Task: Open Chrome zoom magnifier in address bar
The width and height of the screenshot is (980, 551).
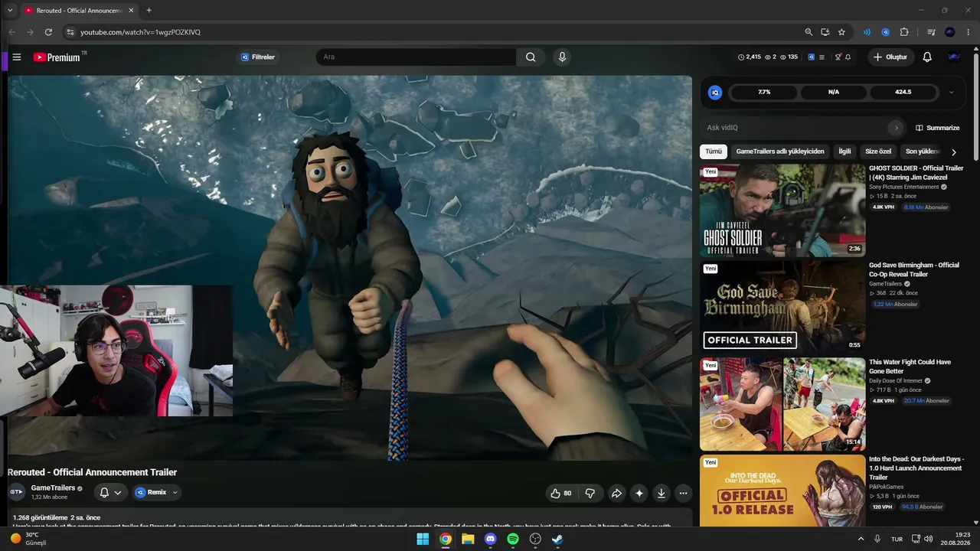Action: coord(808,32)
